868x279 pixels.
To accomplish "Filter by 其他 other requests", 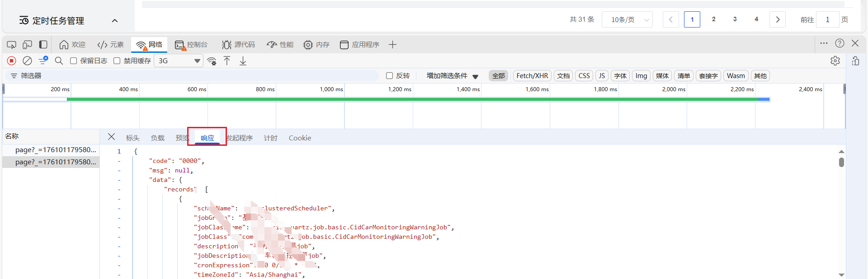I will (760, 76).
